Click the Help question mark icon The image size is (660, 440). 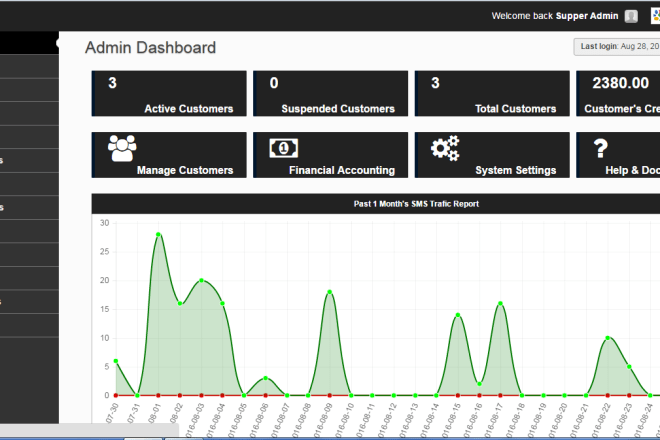point(601,148)
